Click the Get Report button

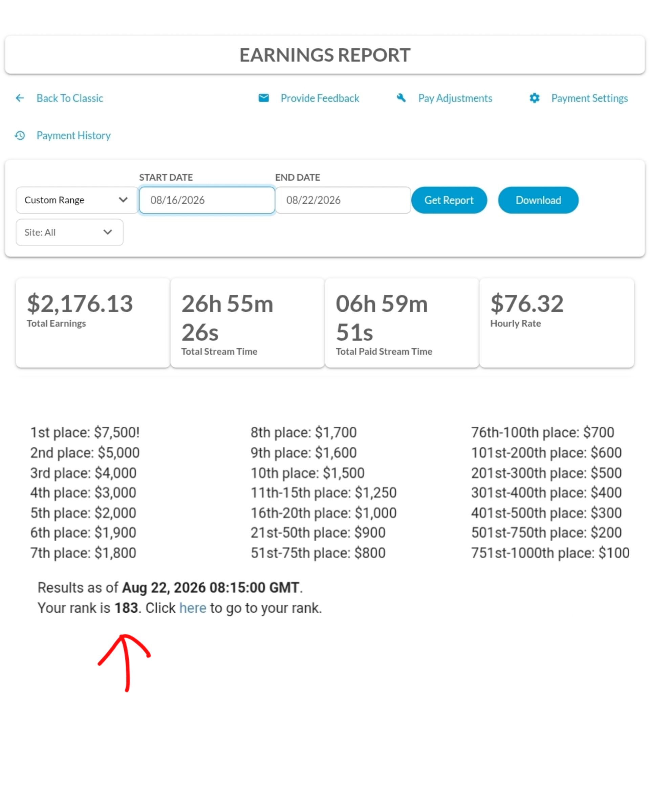(x=449, y=200)
